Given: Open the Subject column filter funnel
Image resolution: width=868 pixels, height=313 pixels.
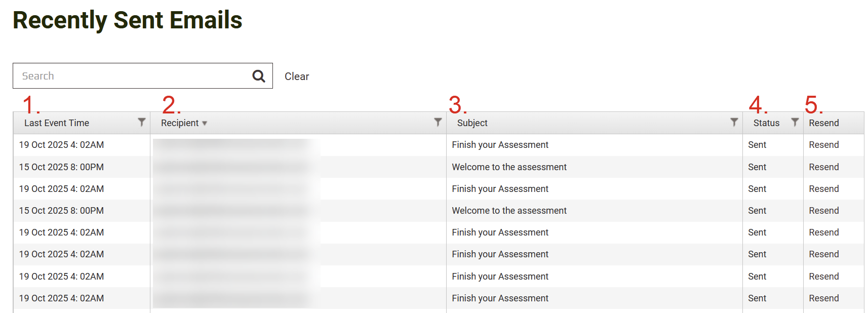Looking at the screenshot, I should [x=734, y=122].
